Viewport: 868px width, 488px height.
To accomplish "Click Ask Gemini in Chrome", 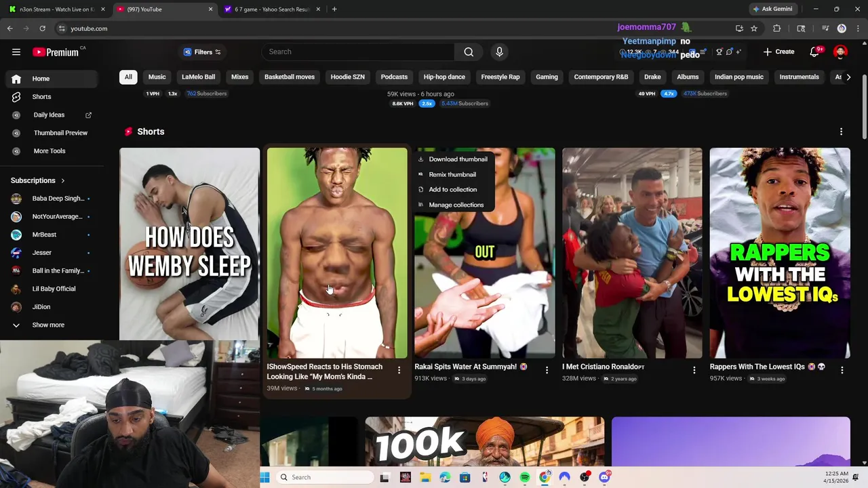I will [772, 9].
